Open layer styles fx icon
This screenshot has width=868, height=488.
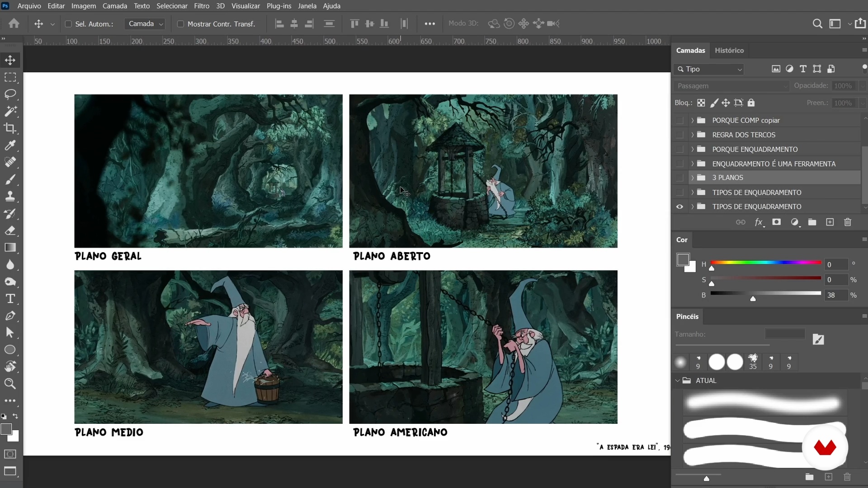pyautogui.click(x=759, y=222)
